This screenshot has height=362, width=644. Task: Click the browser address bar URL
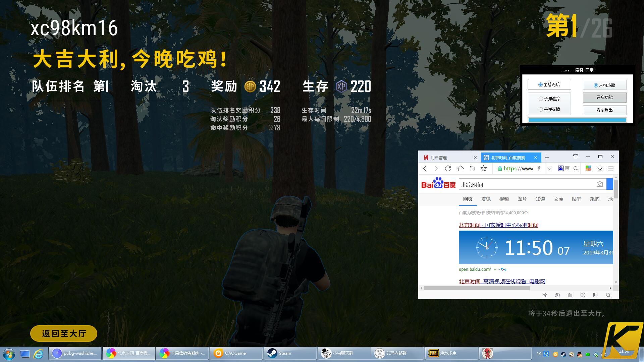(x=518, y=169)
